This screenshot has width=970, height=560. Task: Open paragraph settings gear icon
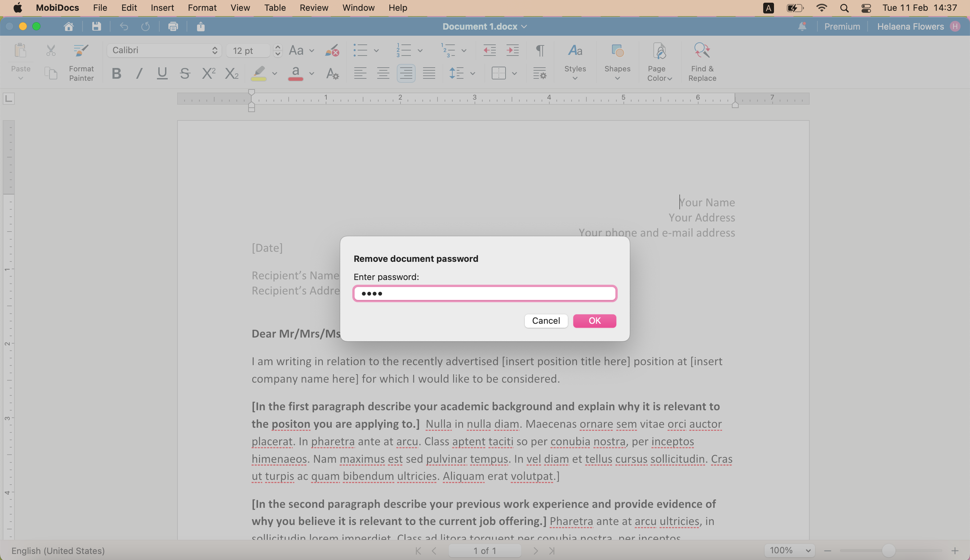(x=540, y=73)
